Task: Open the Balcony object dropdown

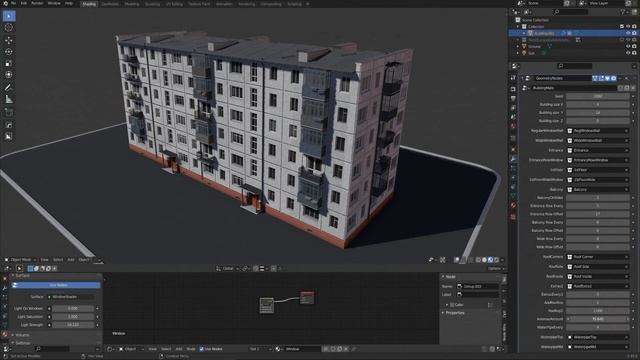Action: point(598,189)
